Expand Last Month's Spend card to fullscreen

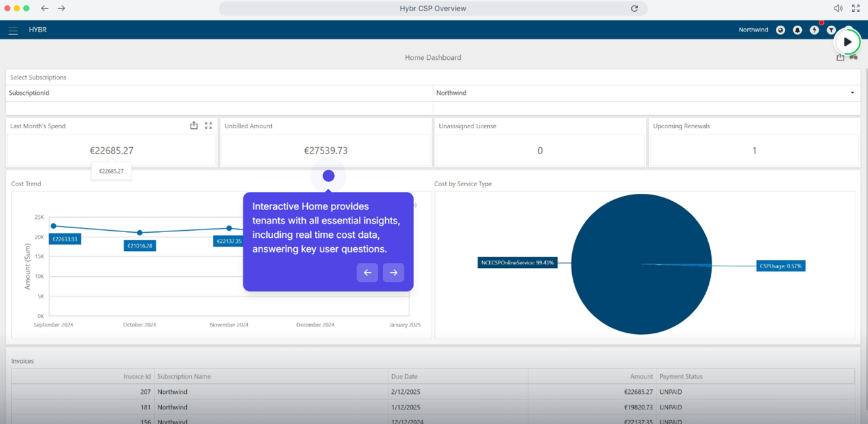208,126
